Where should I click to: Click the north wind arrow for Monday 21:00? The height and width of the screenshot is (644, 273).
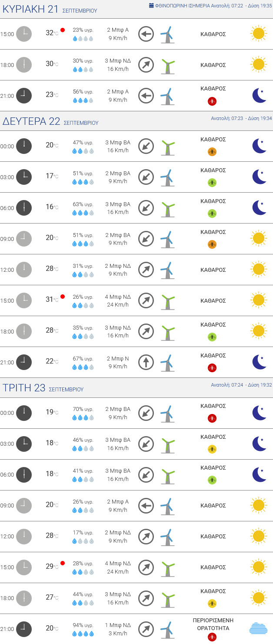pyautogui.click(x=146, y=362)
